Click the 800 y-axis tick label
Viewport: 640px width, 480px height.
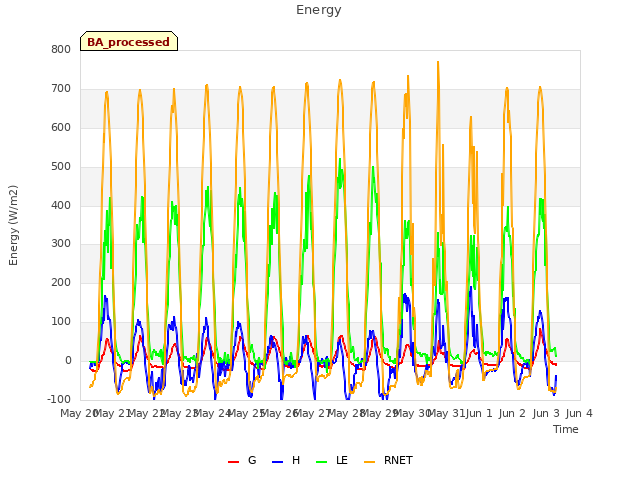(61, 49)
